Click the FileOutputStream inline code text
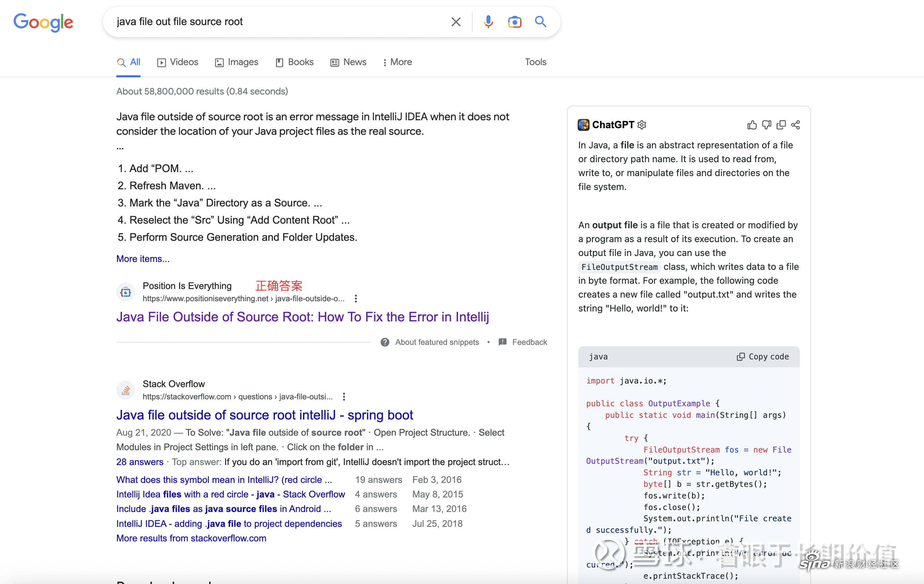924x584 pixels. tap(619, 267)
